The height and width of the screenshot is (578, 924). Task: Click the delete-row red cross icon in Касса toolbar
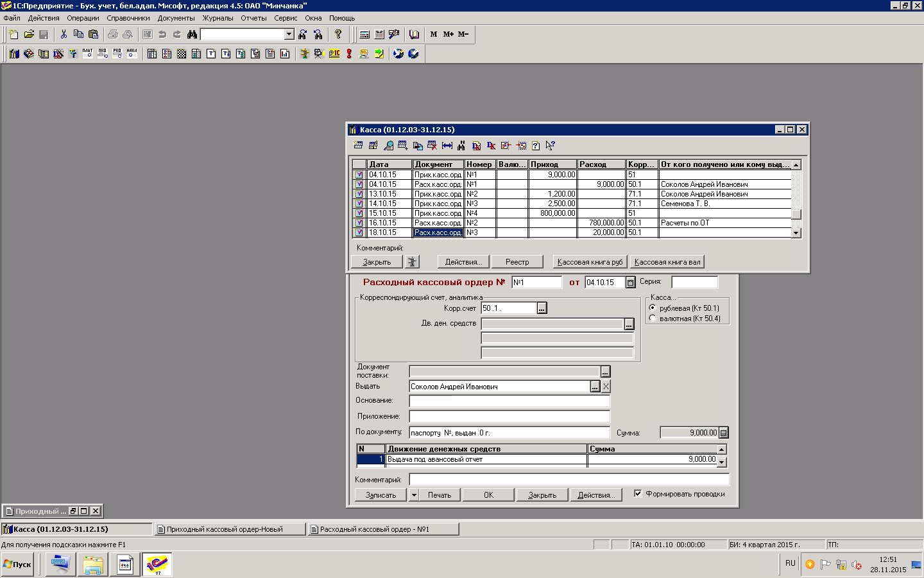click(x=432, y=146)
